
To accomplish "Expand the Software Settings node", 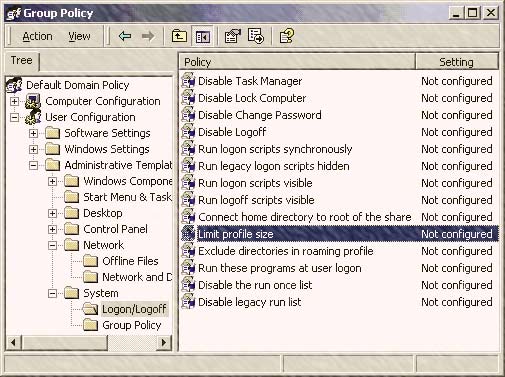I will tap(33, 133).
